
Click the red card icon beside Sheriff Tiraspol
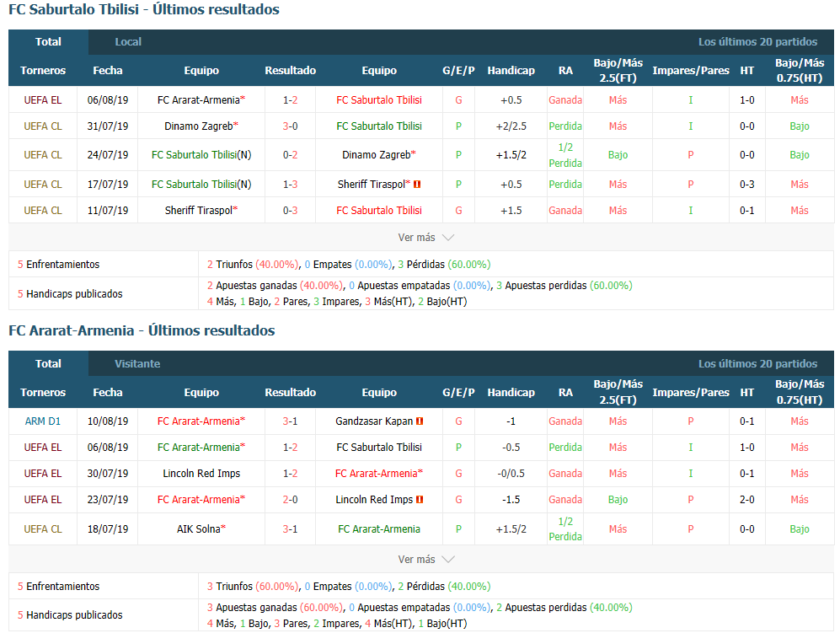417,185
